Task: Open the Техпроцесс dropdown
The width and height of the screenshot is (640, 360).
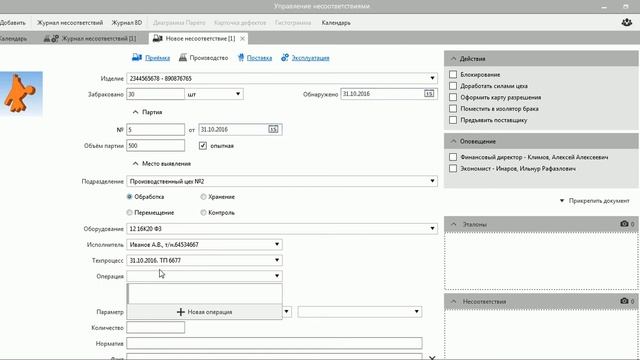Action: point(277,260)
